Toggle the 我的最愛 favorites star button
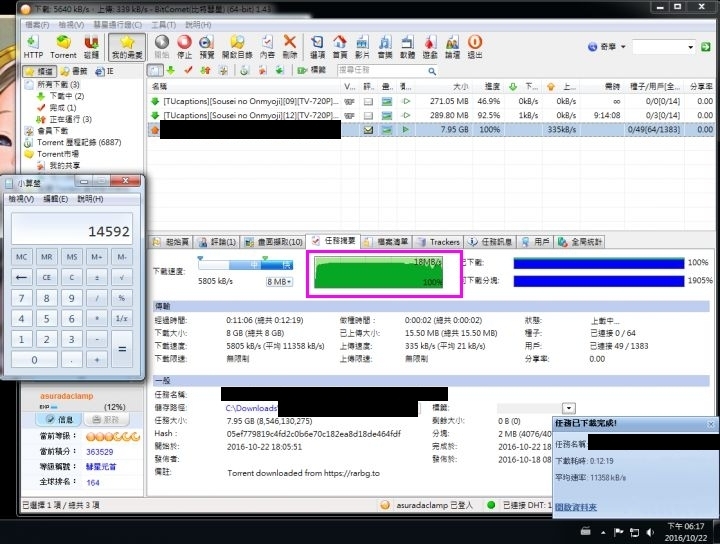 click(127, 47)
